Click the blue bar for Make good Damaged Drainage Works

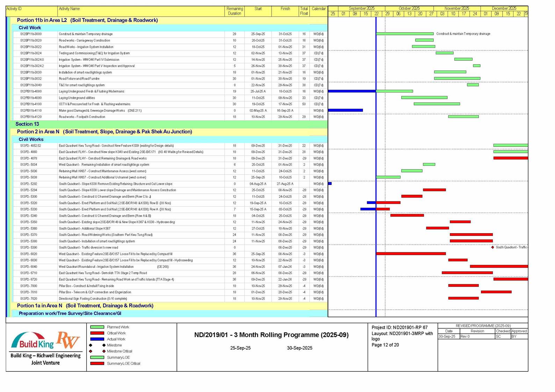pos(345,110)
